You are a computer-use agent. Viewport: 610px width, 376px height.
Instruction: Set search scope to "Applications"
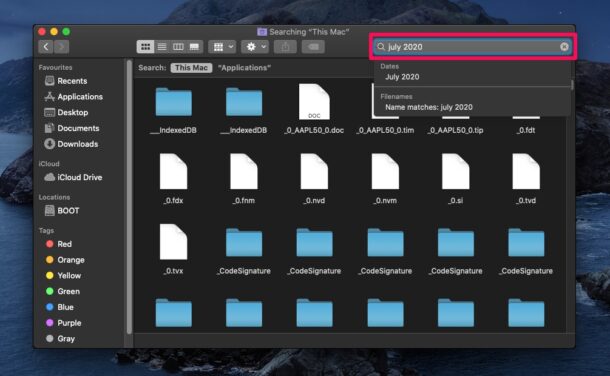coord(245,68)
